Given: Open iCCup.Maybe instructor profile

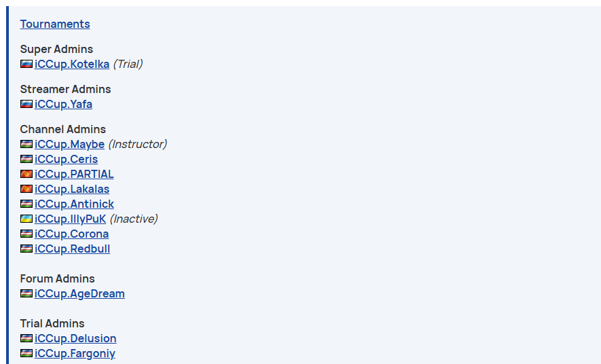Looking at the screenshot, I should (x=69, y=144).
